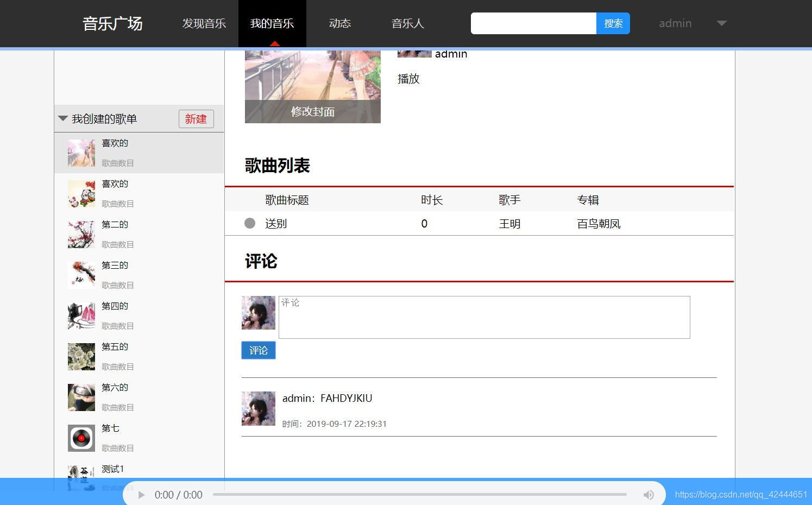
Task: Select the 第四的 playlist
Action: (x=139, y=316)
